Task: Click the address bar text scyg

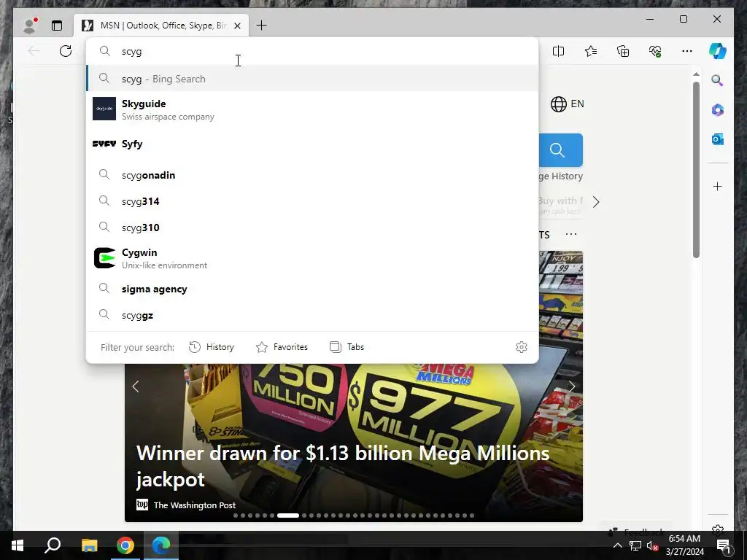Action: pyautogui.click(x=131, y=52)
